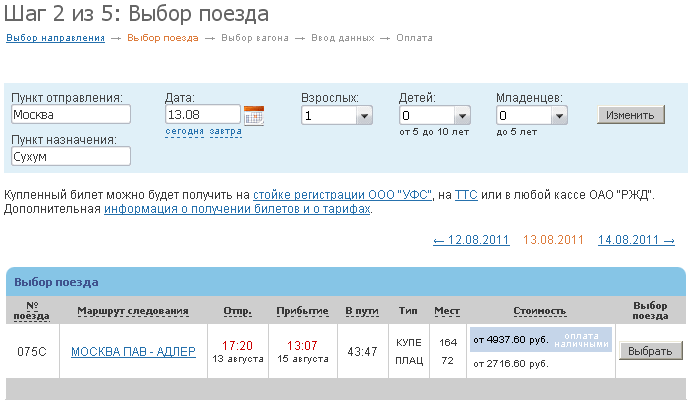Click the date input field
691x403 pixels.
[x=202, y=115]
